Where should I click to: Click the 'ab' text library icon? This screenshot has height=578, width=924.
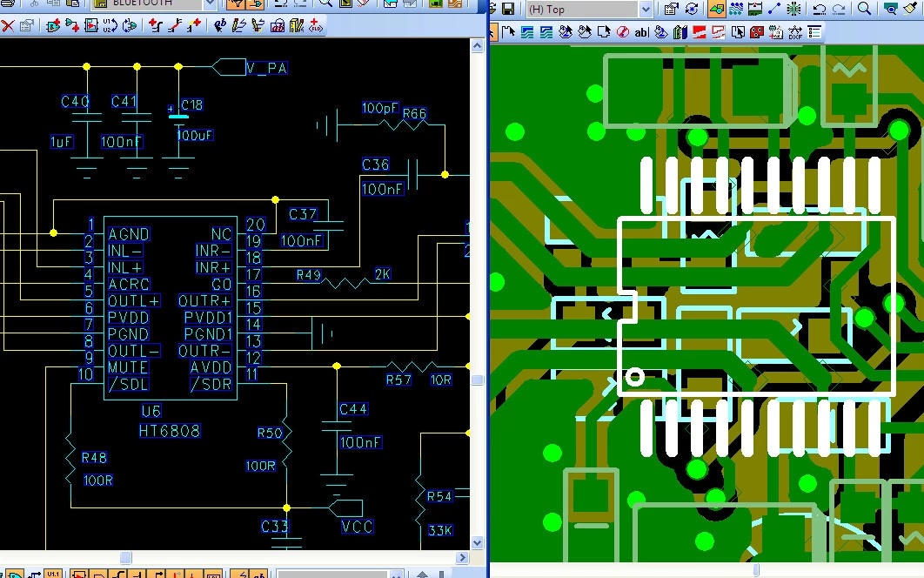277,26
